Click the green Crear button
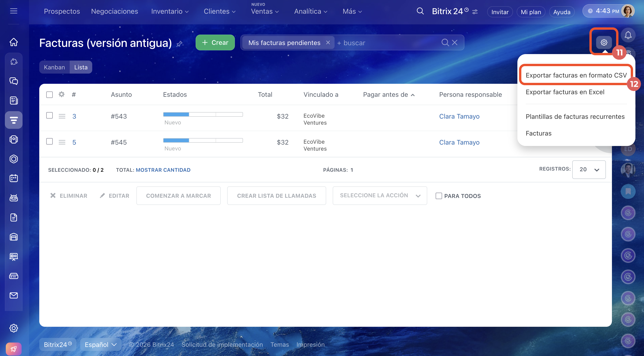 pyautogui.click(x=215, y=42)
